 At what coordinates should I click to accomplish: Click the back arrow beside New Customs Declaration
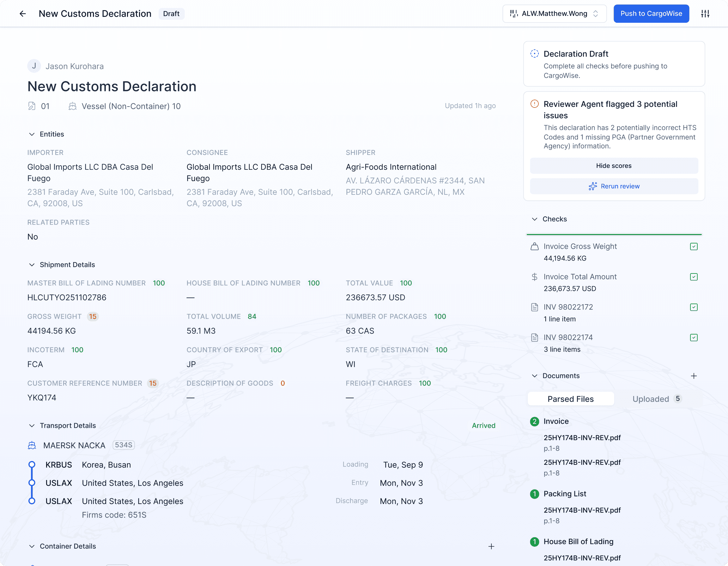23,13
